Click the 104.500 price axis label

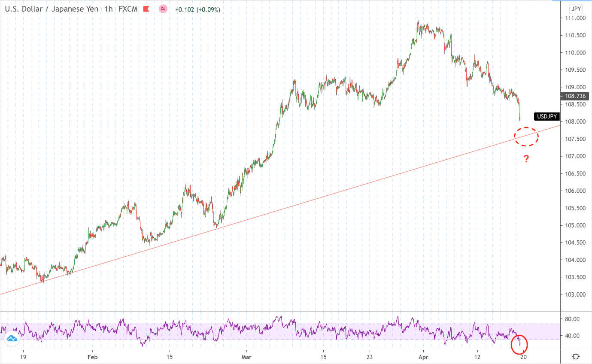pyautogui.click(x=574, y=243)
